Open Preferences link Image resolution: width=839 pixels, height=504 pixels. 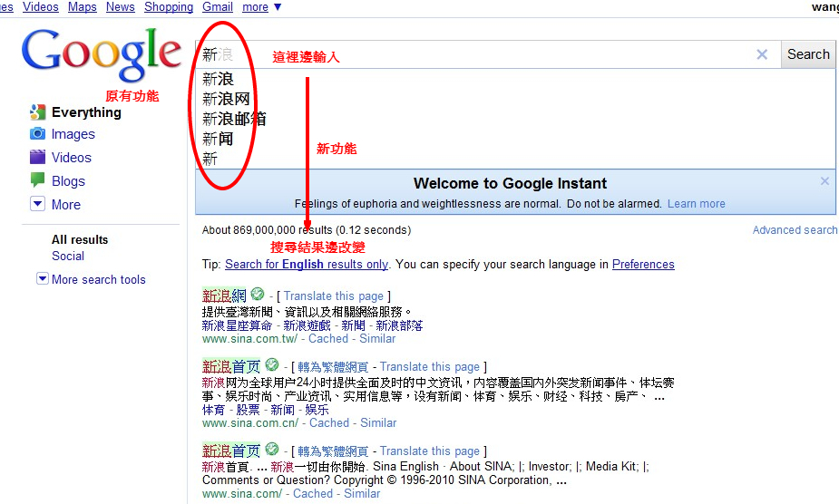click(643, 265)
